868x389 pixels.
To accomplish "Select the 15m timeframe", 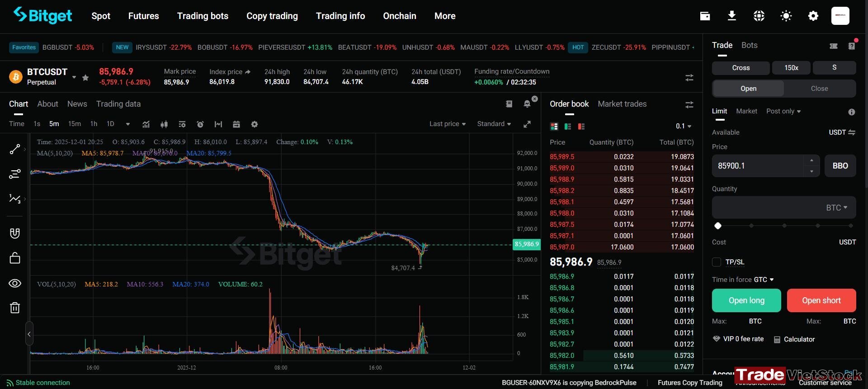I will click(75, 124).
